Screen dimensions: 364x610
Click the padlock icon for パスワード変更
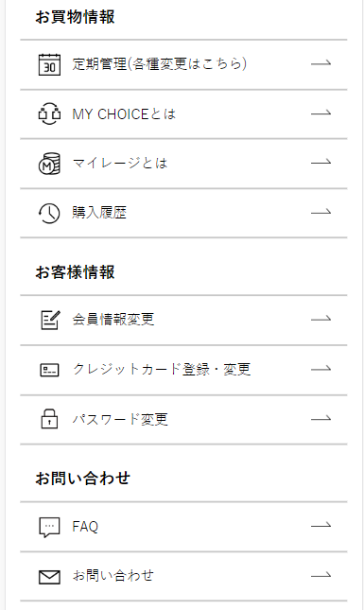point(49,419)
